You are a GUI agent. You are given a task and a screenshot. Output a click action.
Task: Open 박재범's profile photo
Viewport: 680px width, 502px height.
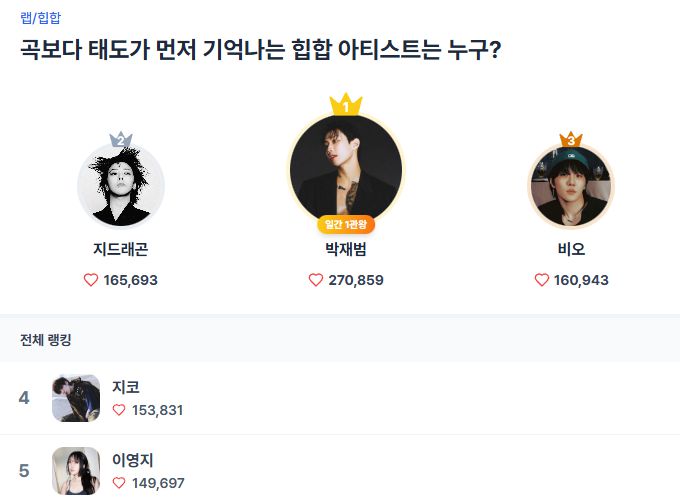(346, 168)
